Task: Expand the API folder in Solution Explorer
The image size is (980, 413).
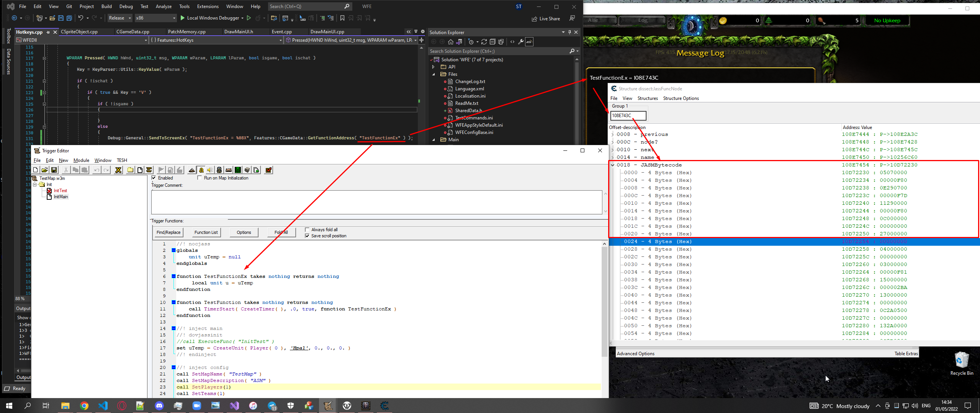Action: pyautogui.click(x=434, y=67)
